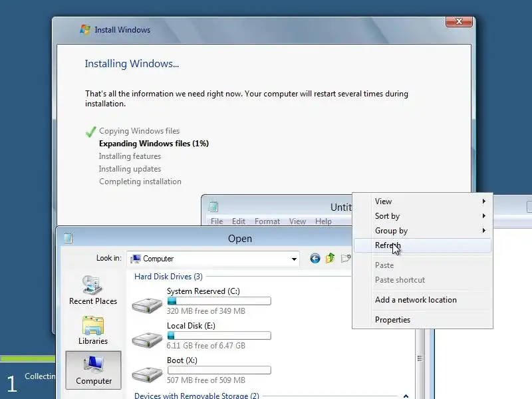Open Recent Places in the sidebar
Screen dimensions: 532x399
[93, 291]
